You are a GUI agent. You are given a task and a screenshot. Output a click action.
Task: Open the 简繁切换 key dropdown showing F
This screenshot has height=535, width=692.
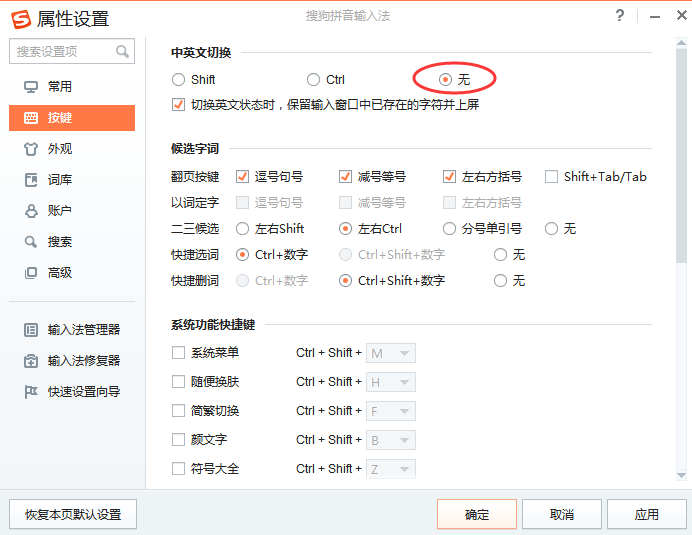[391, 411]
